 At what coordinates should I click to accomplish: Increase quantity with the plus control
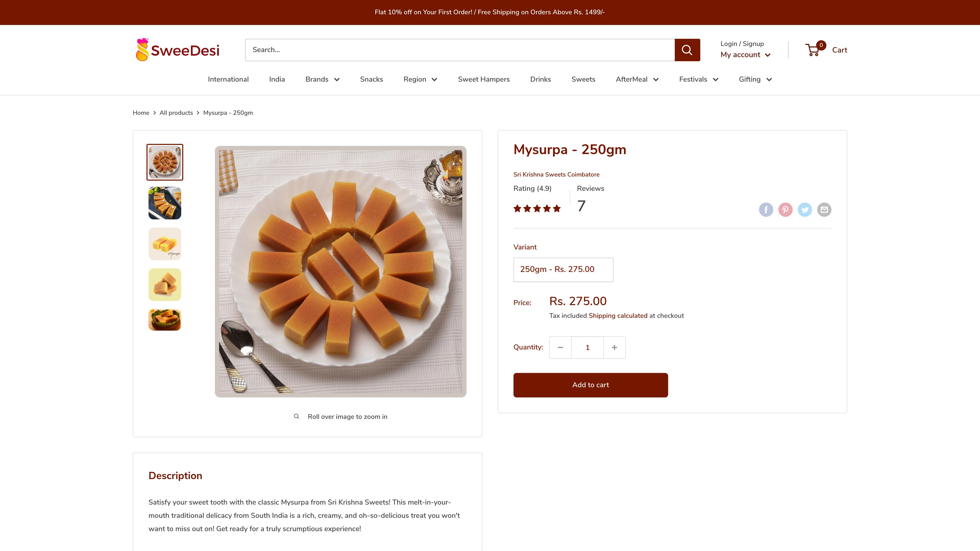click(614, 347)
